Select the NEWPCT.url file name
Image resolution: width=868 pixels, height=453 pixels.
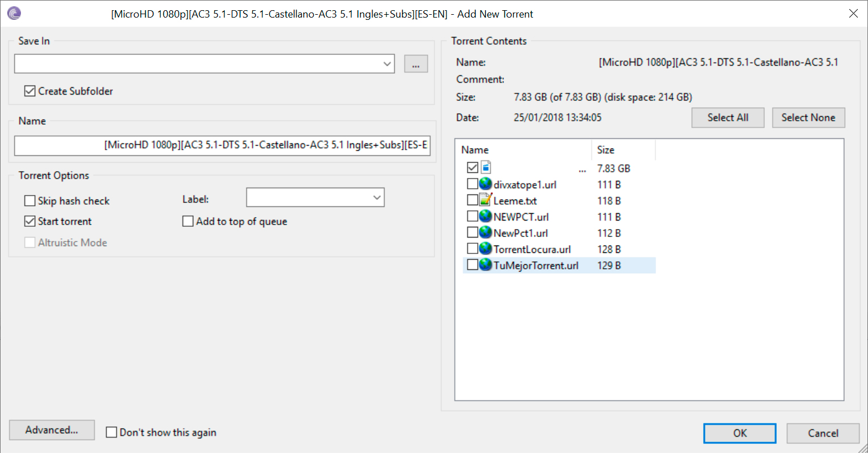[521, 217]
